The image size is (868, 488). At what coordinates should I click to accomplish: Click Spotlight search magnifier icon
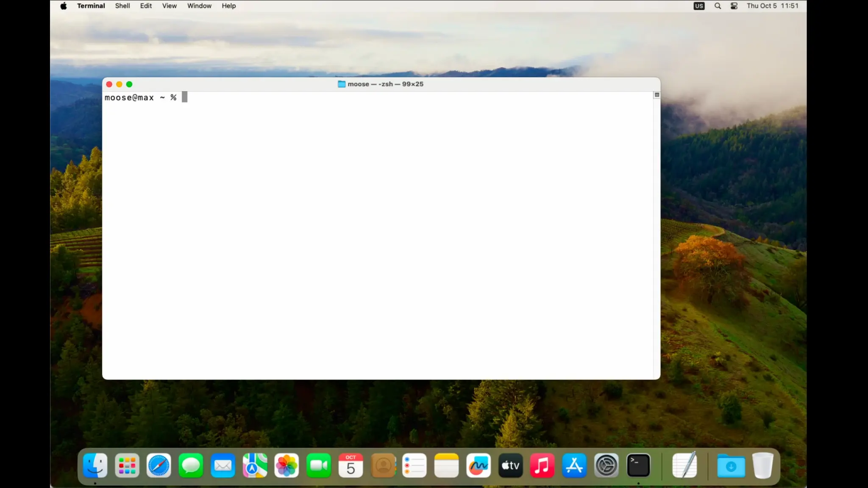point(718,6)
